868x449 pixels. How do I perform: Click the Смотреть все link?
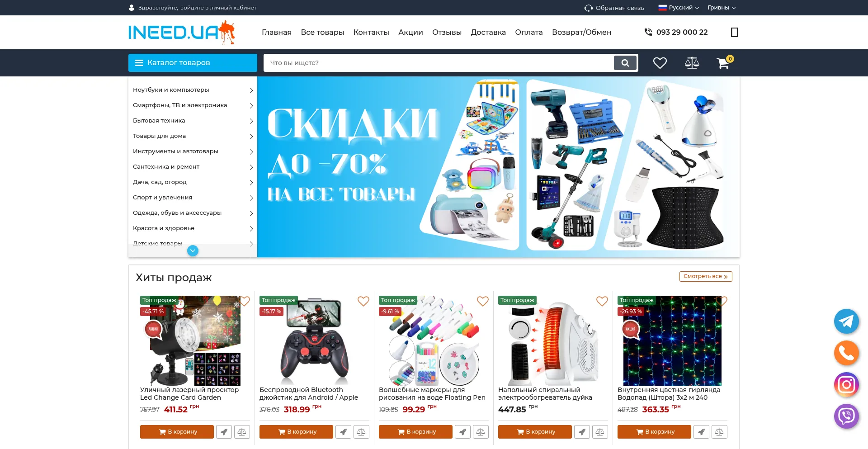pos(706,276)
